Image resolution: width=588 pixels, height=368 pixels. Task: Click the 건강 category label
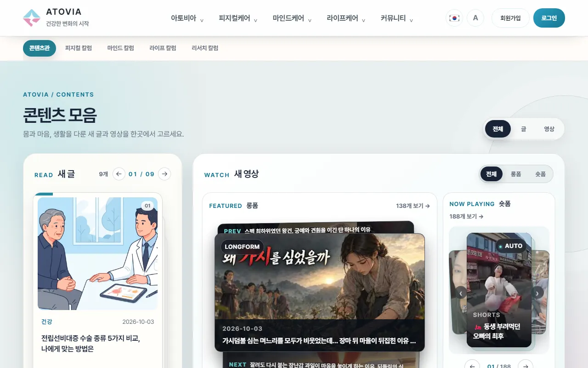point(47,322)
